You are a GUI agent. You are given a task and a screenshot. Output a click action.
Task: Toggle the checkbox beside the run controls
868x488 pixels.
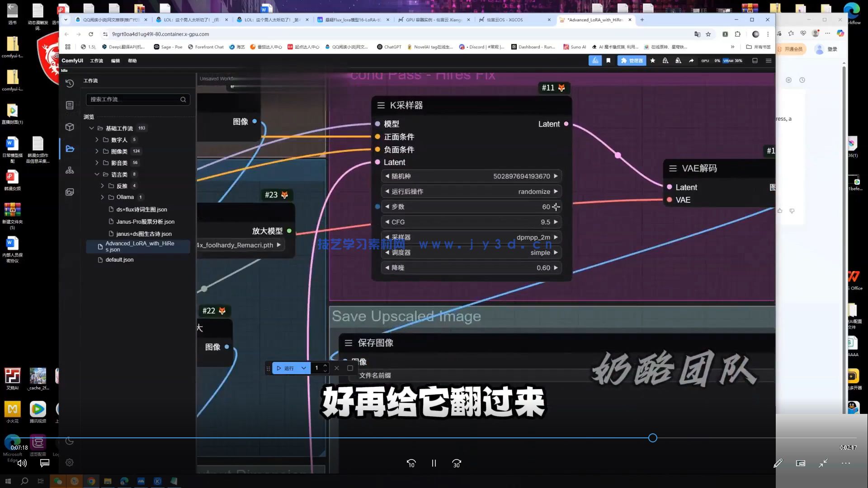pyautogui.click(x=350, y=368)
